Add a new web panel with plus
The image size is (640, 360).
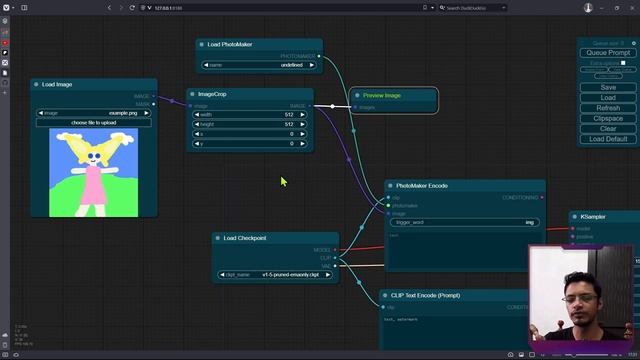coord(5,93)
